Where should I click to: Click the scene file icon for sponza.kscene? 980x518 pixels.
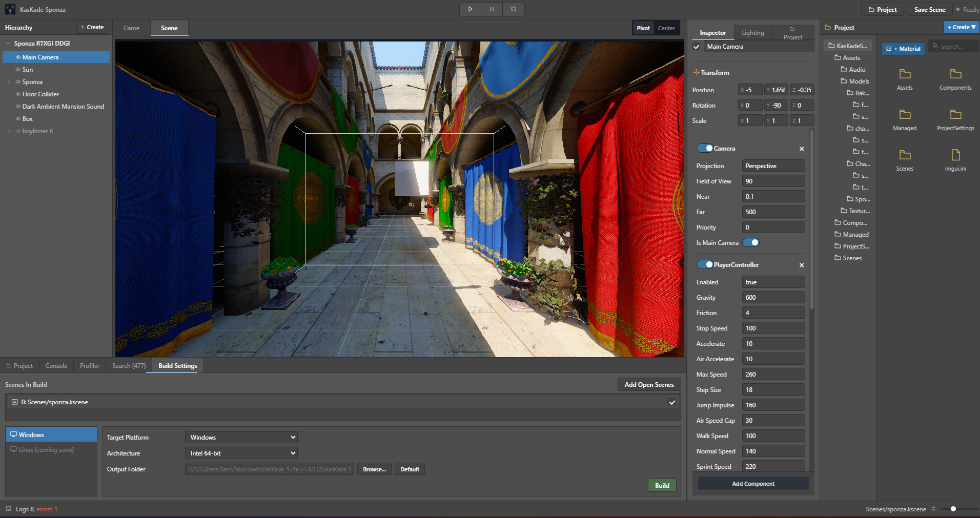pos(14,402)
